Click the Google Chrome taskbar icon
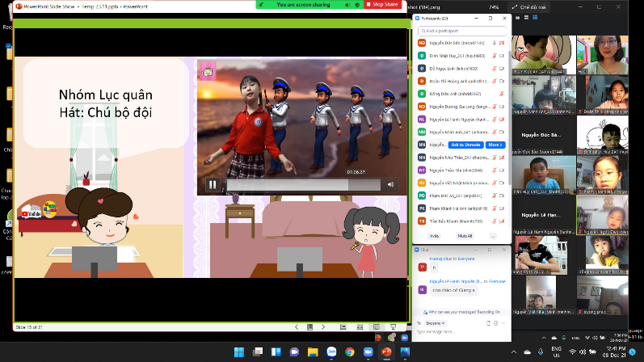Image resolution: width=644 pixels, height=362 pixels. pos(349,352)
